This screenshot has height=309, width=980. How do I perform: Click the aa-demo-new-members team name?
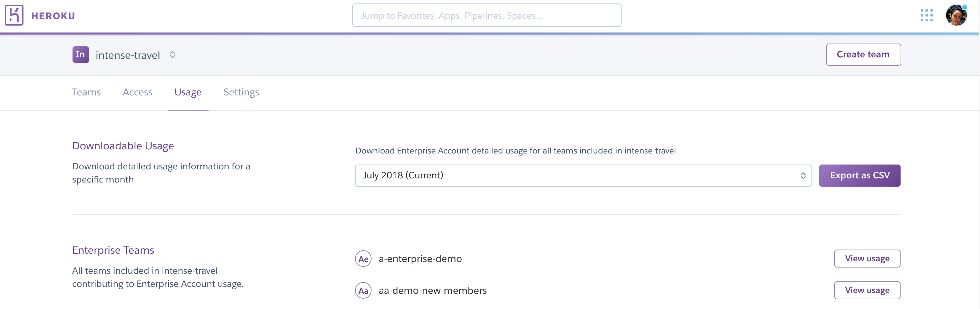click(x=433, y=291)
